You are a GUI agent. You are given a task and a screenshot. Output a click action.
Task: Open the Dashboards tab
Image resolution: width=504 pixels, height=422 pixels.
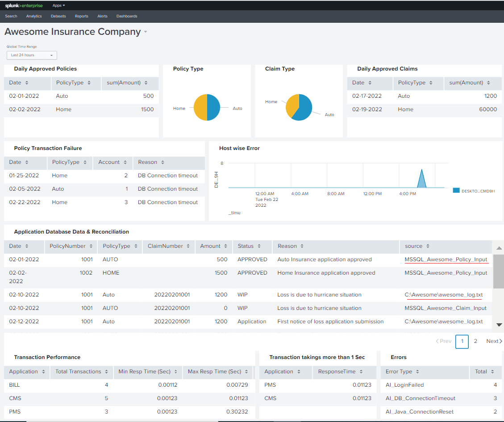[x=127, y=16]
